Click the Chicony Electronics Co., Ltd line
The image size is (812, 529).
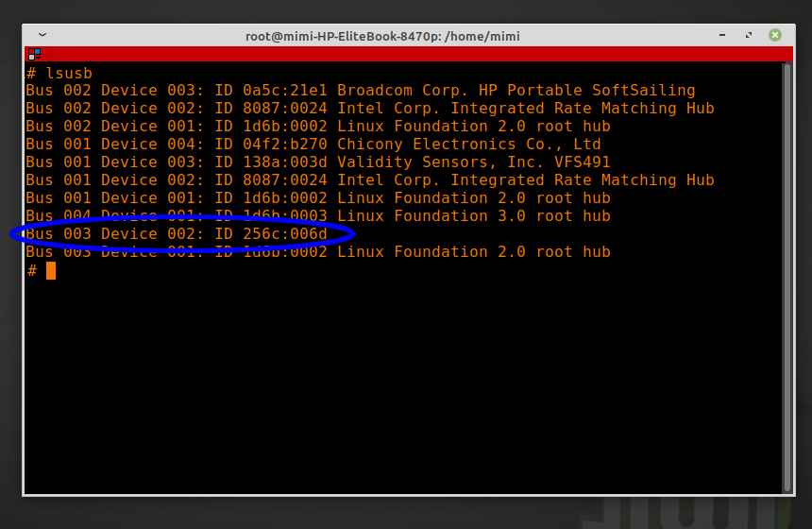click(313, 144)
